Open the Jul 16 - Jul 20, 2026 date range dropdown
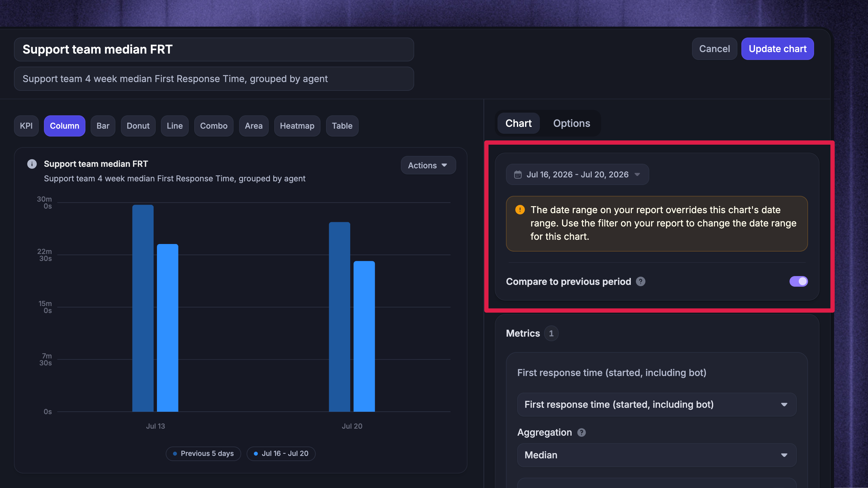 pos(577,174)
